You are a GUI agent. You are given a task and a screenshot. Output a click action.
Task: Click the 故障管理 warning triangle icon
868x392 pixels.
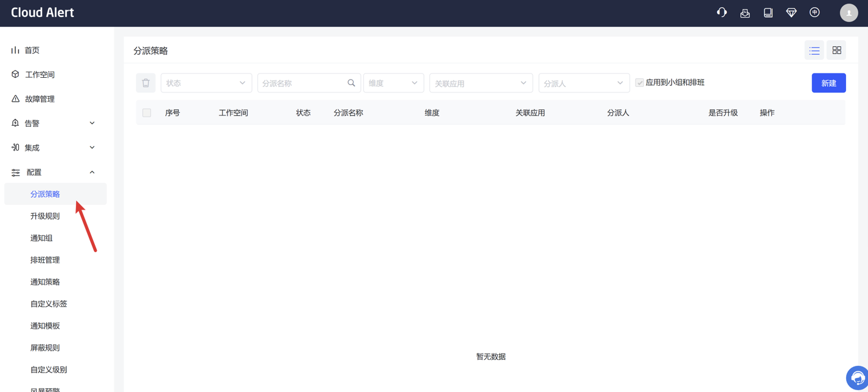[x=15, y=98]
